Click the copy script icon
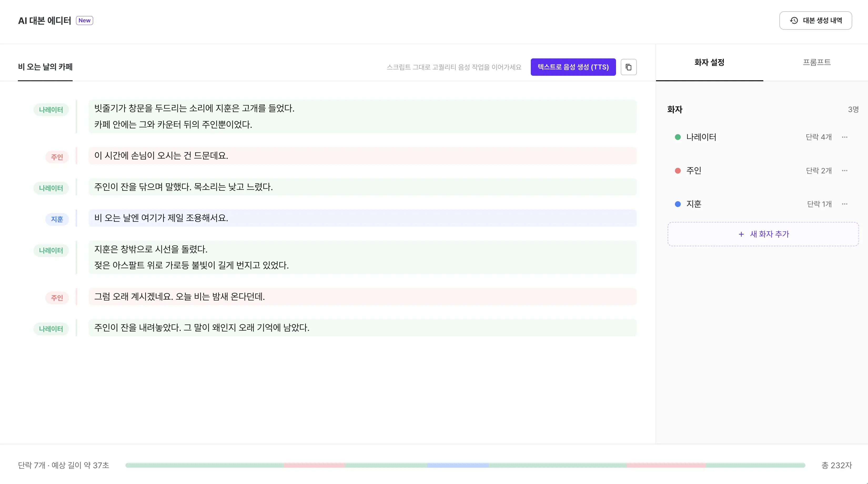868x484 pixels. tap(628, 67)
